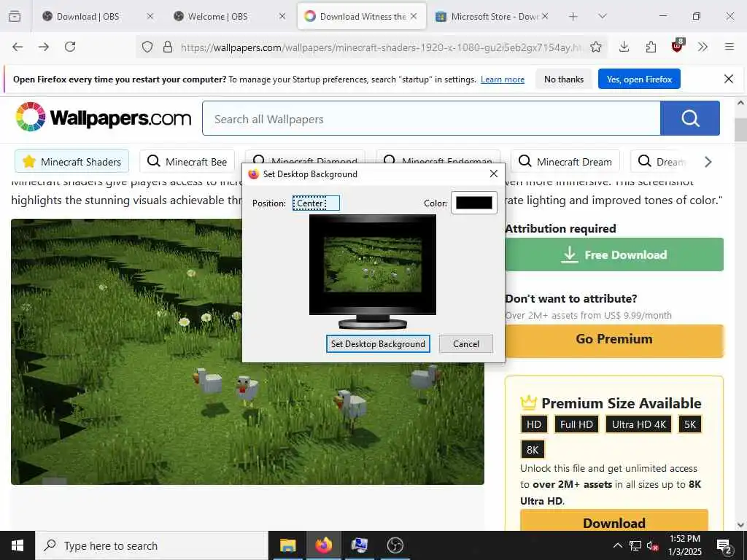
Task: Open the Learn more startup link
Action: point(502,79)
